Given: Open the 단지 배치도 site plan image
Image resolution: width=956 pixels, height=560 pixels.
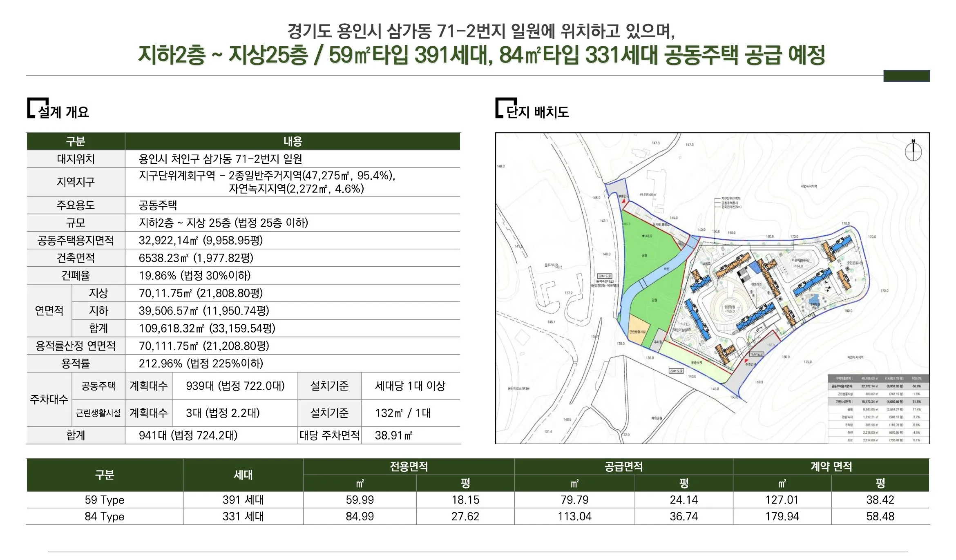Looking at the screenshot, I should pos(712,288).
